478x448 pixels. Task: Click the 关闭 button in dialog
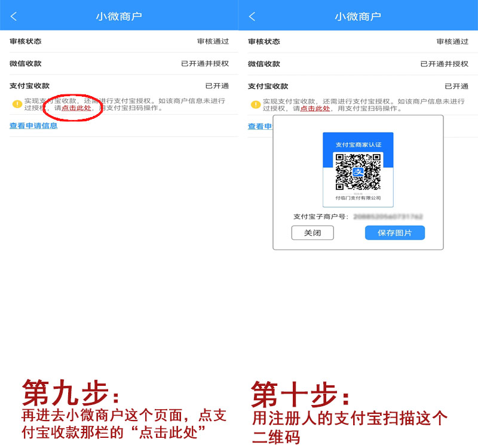312,233
